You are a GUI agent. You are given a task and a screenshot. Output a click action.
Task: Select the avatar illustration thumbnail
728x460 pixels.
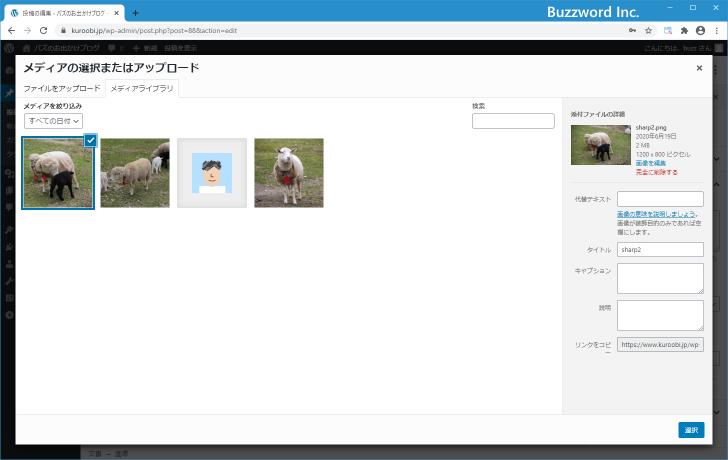pos(211,173)
